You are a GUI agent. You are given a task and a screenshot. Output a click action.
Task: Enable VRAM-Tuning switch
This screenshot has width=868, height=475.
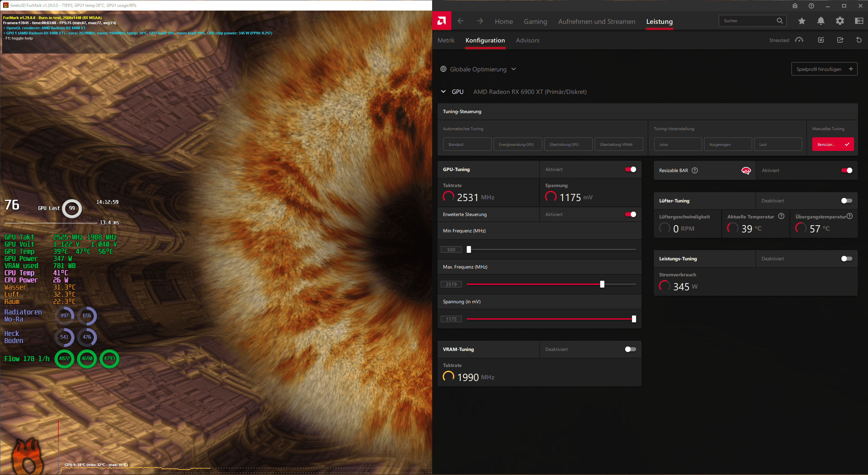pyautogui.click(x=631, y=349)
